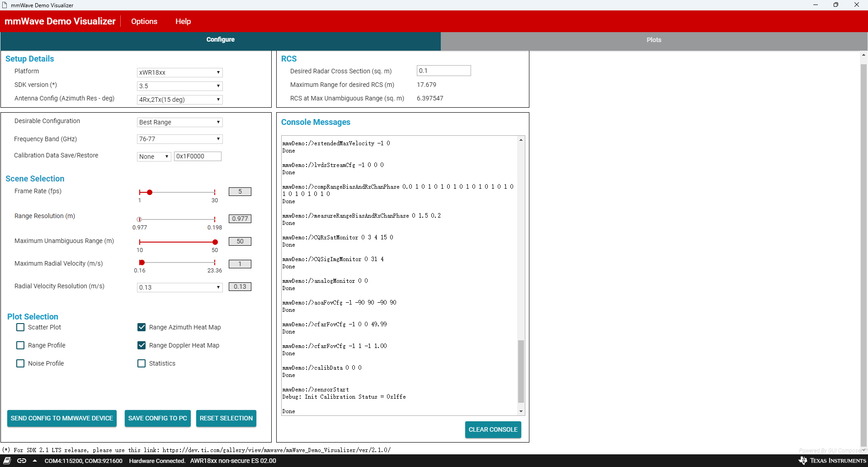
Task: Click the calibData 0 0 0 console line
Action: (322, 368)
